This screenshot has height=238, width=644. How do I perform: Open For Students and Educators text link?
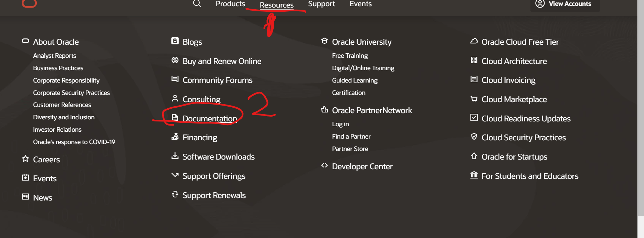tap(530, 176)
